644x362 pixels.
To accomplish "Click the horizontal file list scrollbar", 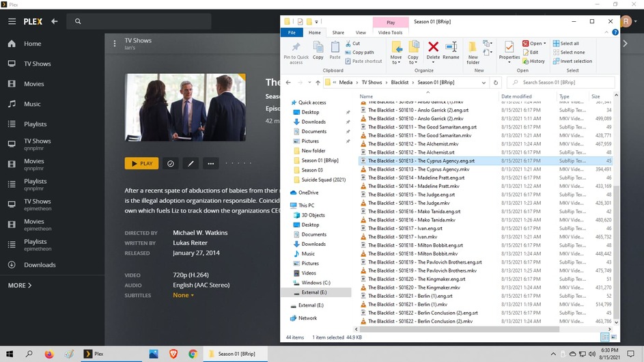I will pos(459,329).
